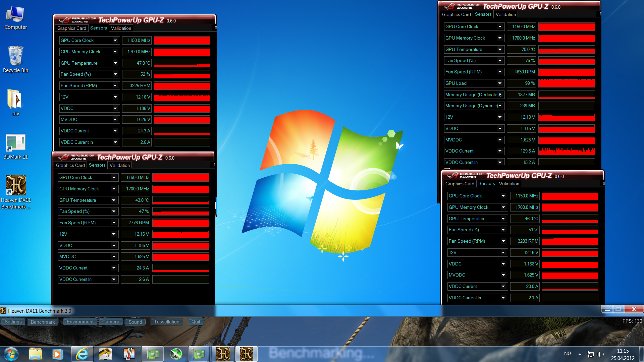
Task: Open the Recycle Bin desktop icon
Action: point(15,59)
